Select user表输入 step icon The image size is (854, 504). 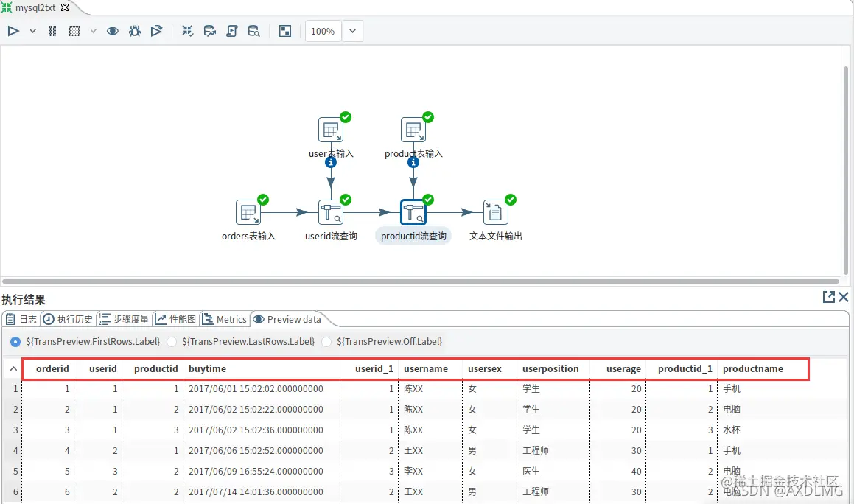331,130
